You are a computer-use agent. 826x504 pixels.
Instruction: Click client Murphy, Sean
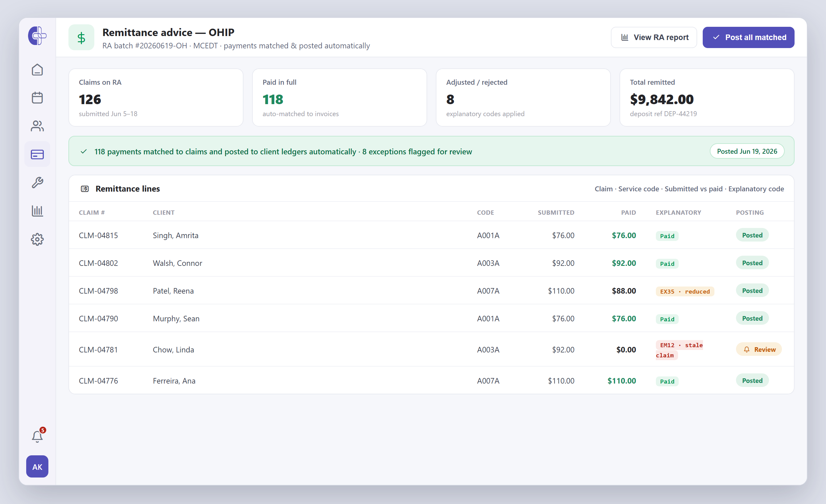(x=176, y=319)
